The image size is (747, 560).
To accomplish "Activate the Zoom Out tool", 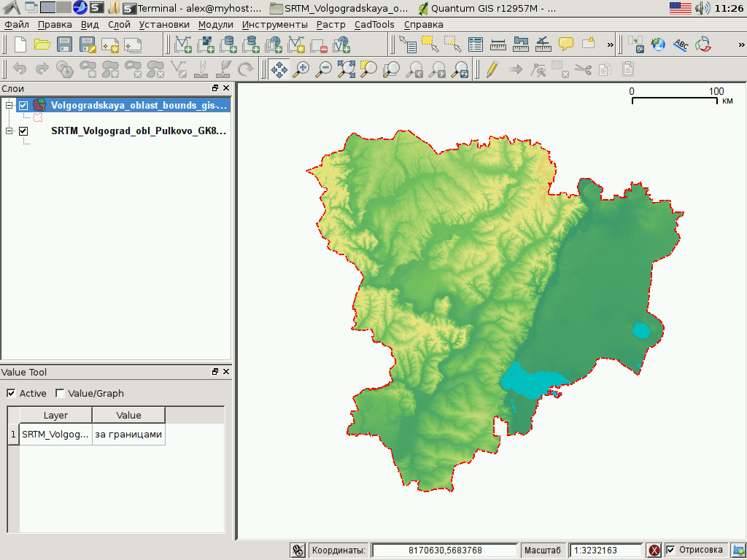I will click(x=324, y=69).
